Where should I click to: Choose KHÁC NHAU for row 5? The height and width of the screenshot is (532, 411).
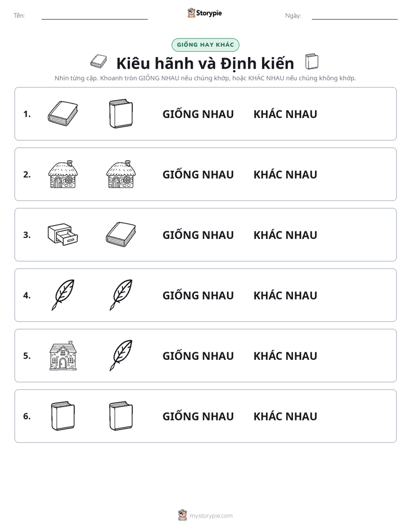pos(285,356)
